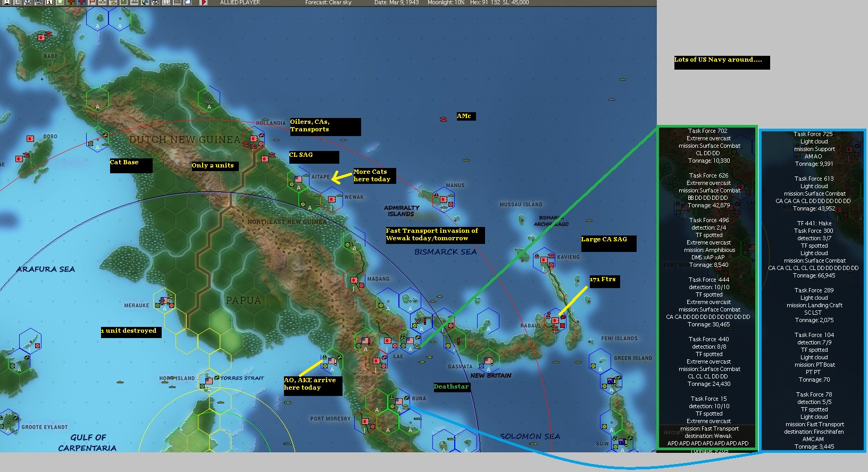
Task: Click the 'MUSSAU ISLAND' map label
Action: (521, 205)
